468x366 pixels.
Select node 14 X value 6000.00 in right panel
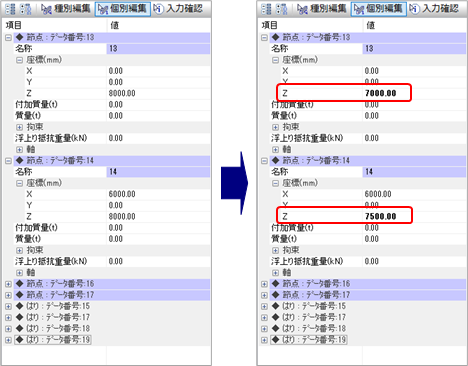click(x=414, y=194)
